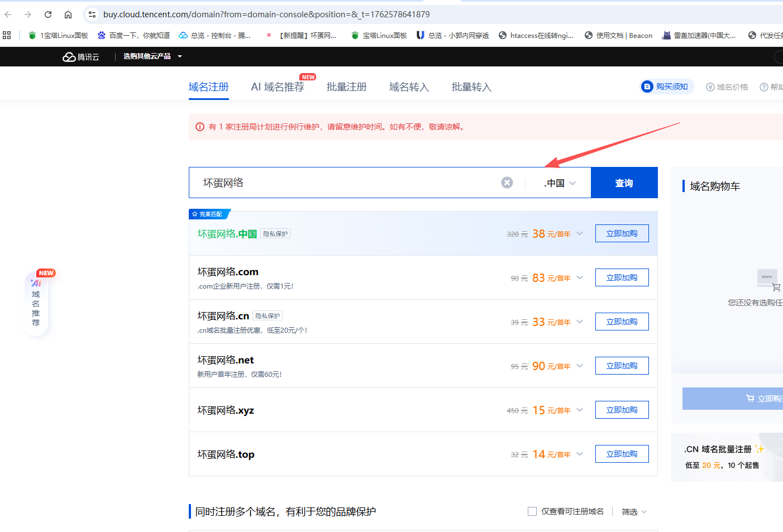Go to browser home page icon
The image size is (783, 532).
point(68,15)
